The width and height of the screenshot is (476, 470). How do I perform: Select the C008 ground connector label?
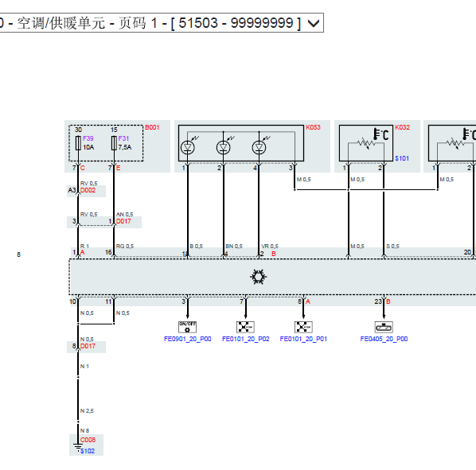click(x=88, y=440)
